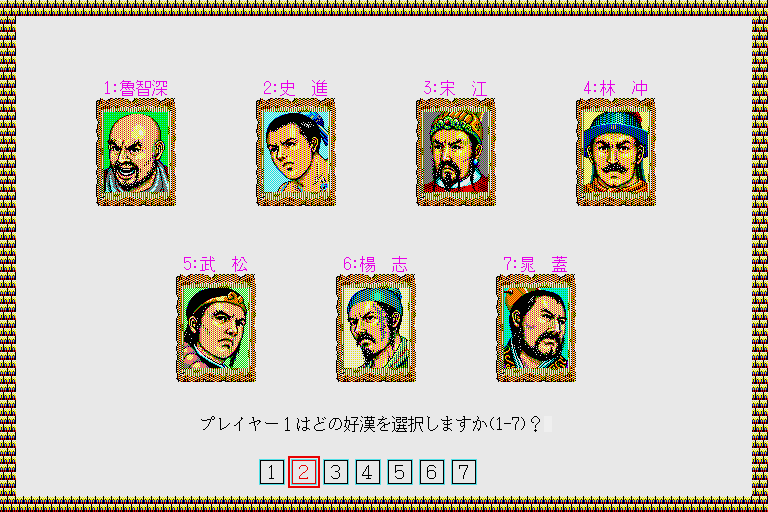Click the 4:林冲 name label
This screenshot has width=768, height=512.
[616, 88]
